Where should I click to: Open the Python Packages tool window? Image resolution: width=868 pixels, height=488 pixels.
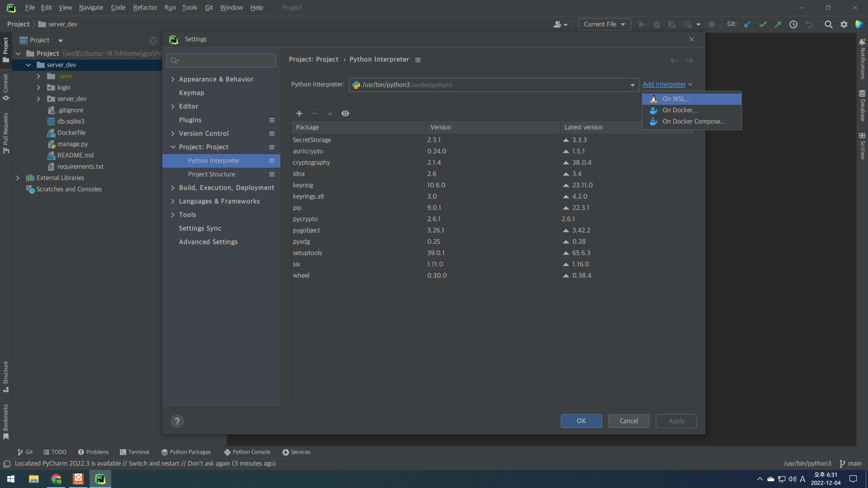(186, 452)
